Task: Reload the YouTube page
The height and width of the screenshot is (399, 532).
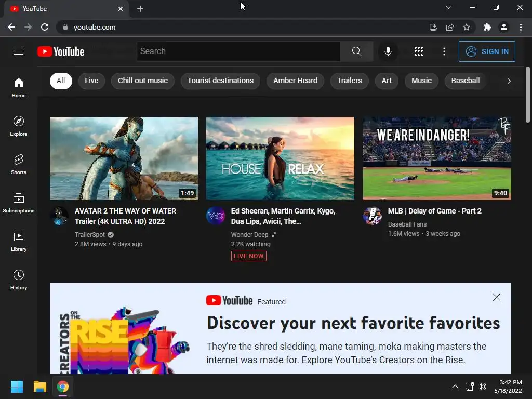Action: tap(45, 27)
